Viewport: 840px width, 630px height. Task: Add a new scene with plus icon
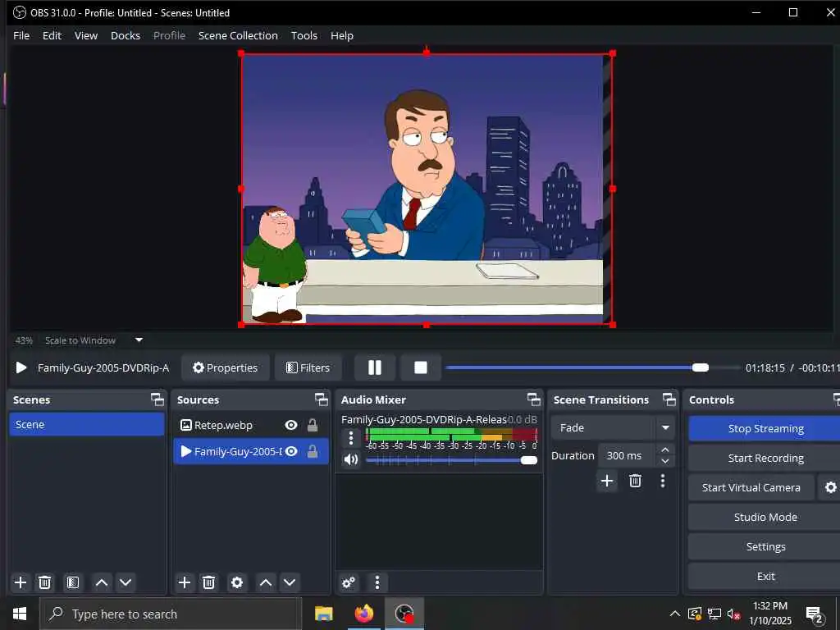point(21,582)
